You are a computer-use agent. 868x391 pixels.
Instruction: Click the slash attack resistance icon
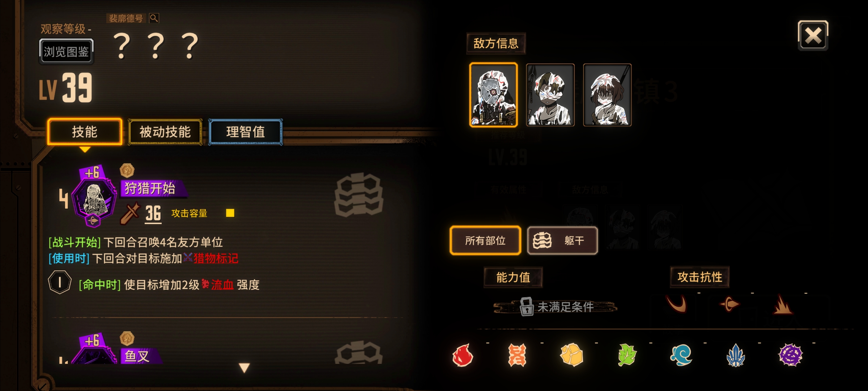pyautogui.click(x=677, y=303)
